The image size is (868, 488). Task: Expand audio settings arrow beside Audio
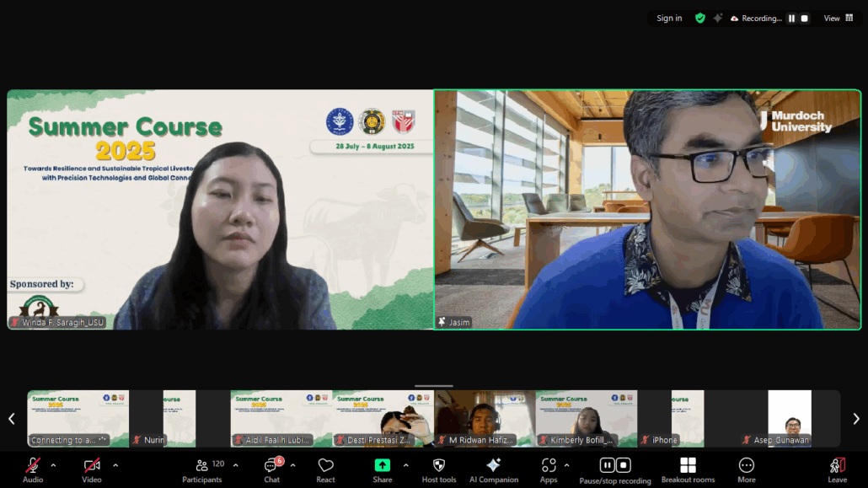click(x=53, y=465)
